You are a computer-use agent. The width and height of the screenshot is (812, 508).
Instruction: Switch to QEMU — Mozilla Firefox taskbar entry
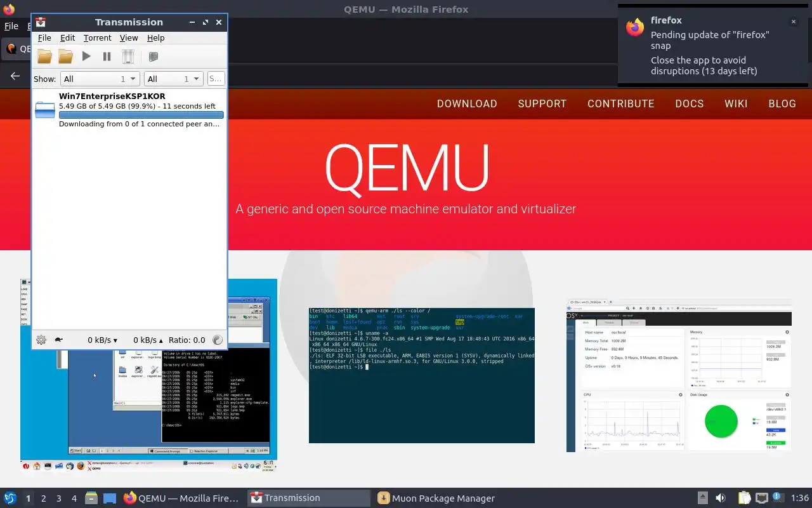(x=182, y=498)
